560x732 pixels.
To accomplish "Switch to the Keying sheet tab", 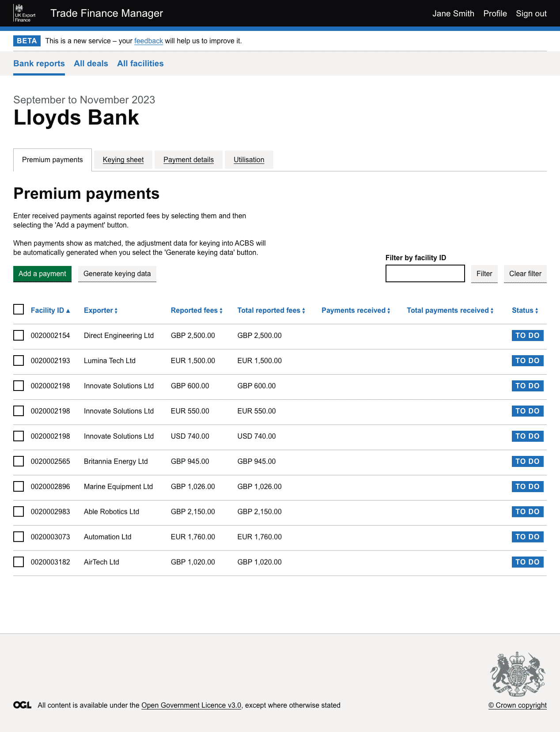I will pos(123,160).
